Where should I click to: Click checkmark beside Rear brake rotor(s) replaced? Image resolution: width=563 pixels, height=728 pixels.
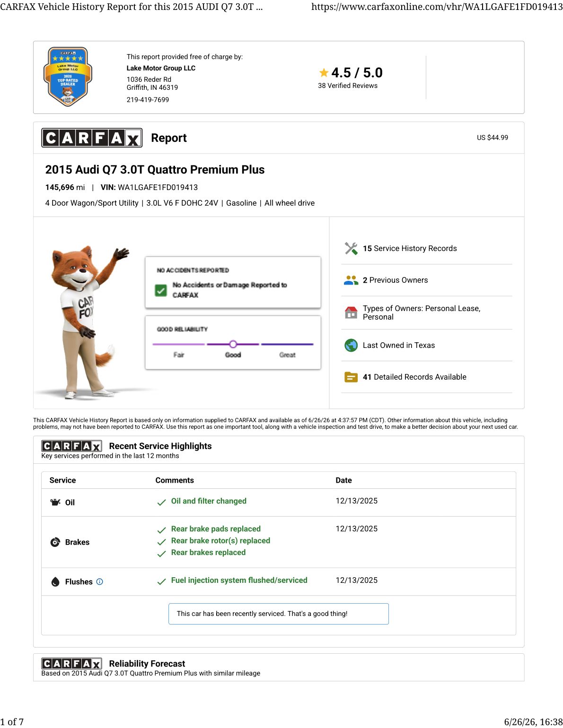click(x=161, y=542)
